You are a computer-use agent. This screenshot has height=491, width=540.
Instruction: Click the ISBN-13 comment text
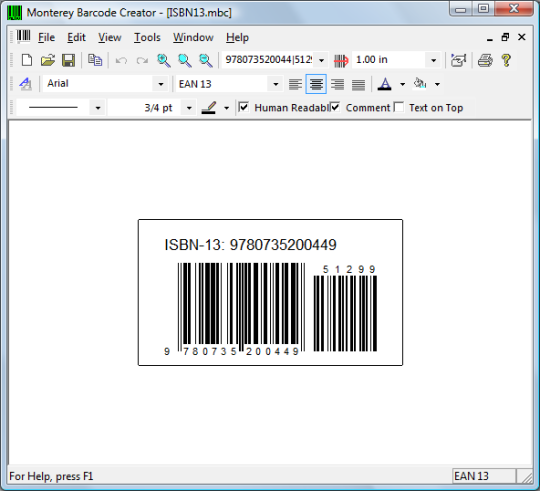coord(250,245)
